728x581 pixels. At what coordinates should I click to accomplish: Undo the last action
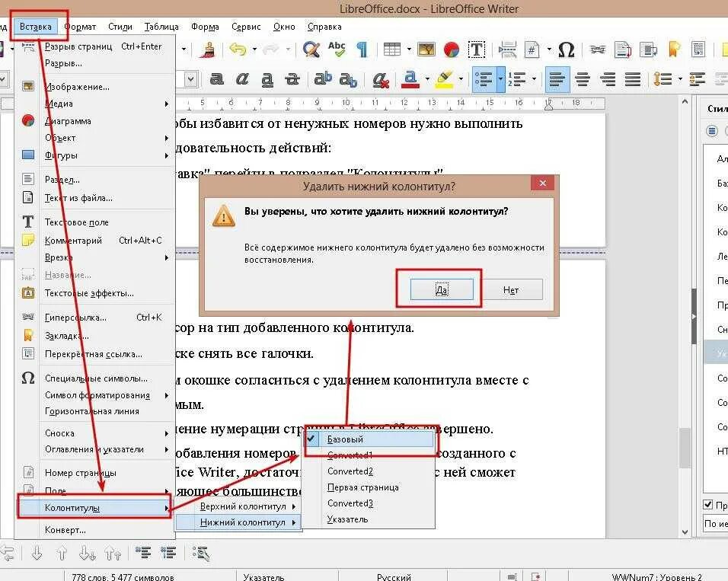click(238, 49)
